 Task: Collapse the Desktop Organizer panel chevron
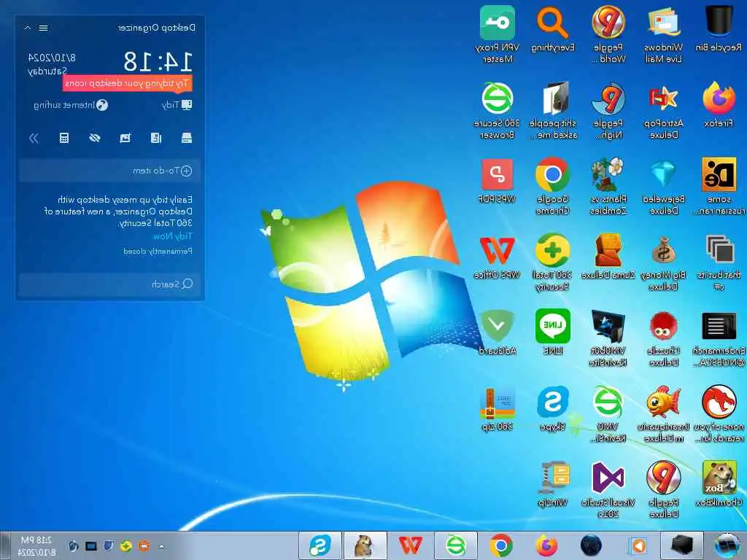pos(28,28)
